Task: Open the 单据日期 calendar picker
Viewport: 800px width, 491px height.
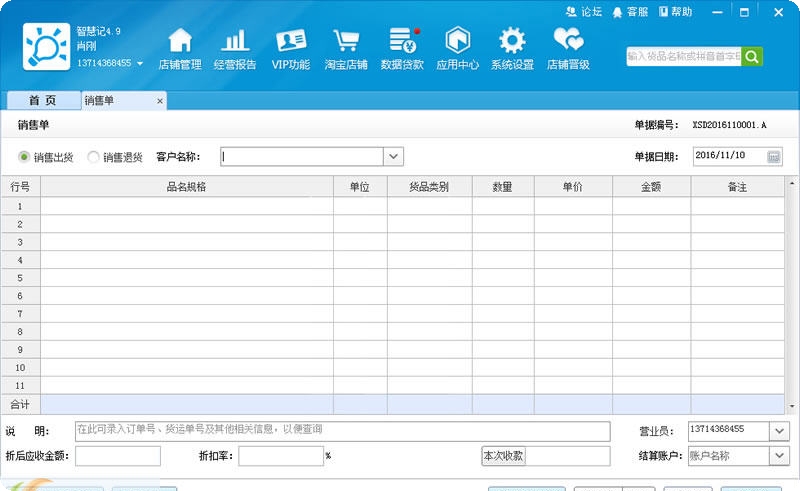Action: [773, 157]
